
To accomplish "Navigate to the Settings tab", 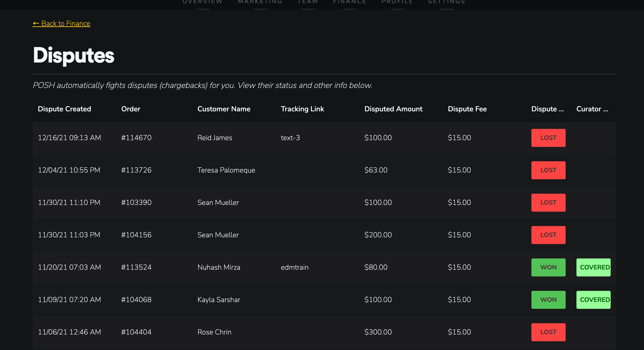I will point(447,2).
